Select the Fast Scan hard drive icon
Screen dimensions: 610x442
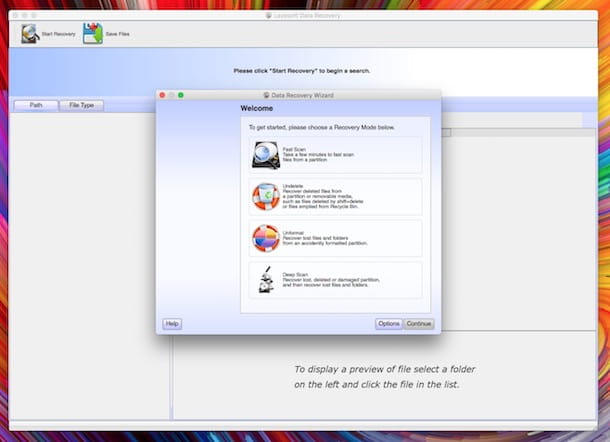pyautogui.click(x=266, y=155)
